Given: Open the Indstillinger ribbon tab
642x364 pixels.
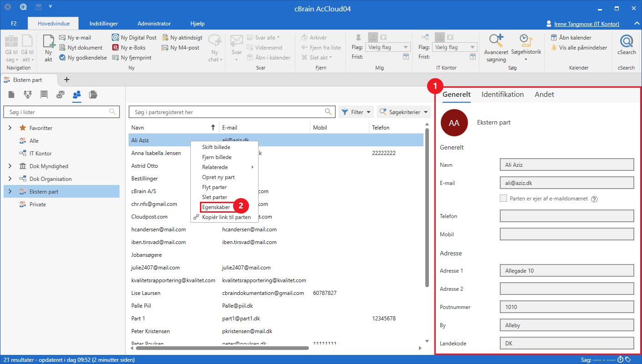Looking at the screenshot, I should tap(104, 24).
